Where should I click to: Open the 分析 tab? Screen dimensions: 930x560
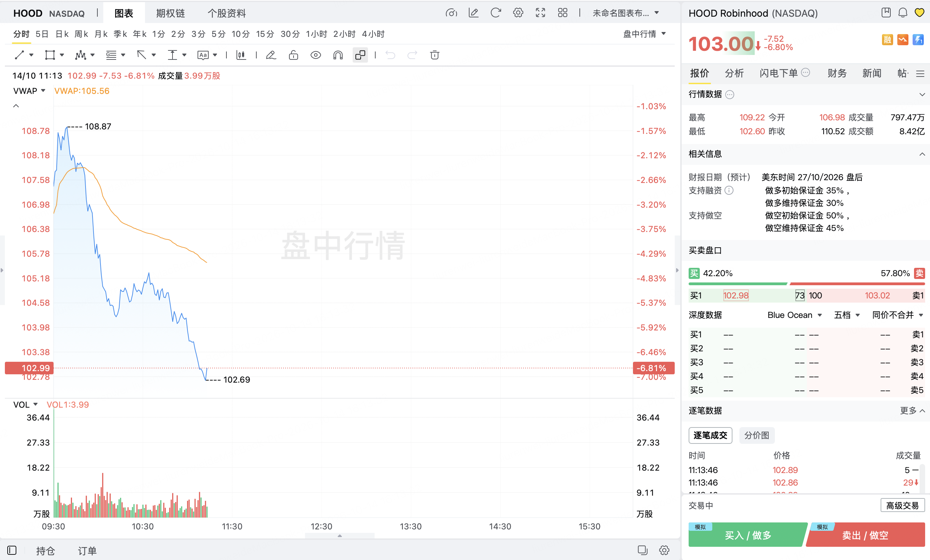tap(734, 73)
